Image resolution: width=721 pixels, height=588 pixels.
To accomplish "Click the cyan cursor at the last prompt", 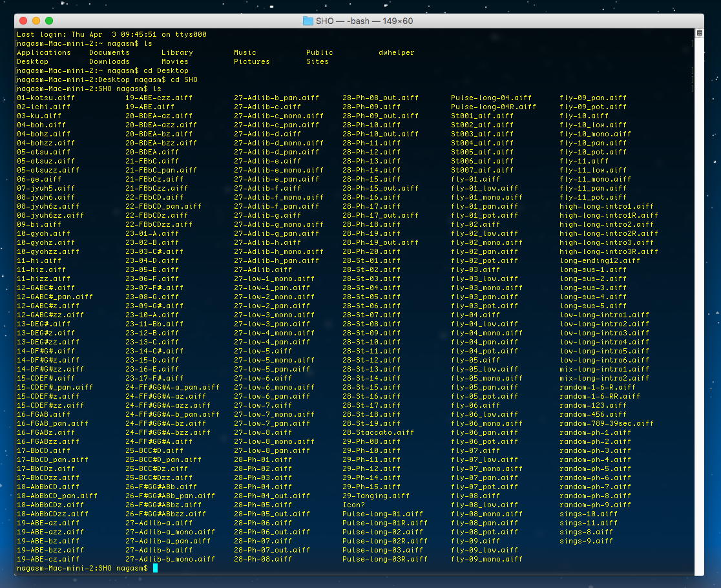I will pos(155,568).
